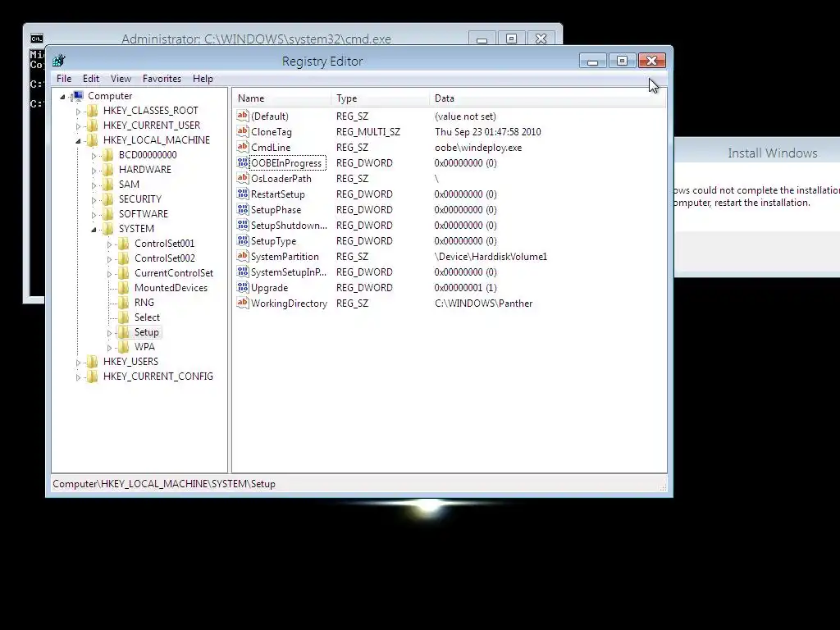Expand the HARDWARE key
This screenshot has height=630, width=840.
[x=94, y=171]
